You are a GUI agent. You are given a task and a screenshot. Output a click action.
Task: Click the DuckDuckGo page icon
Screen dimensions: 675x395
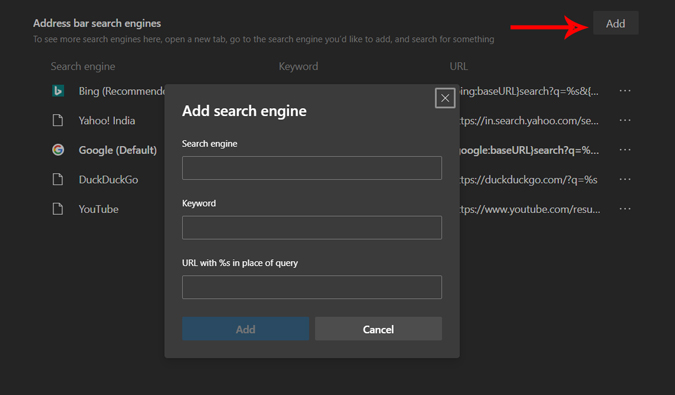[58, 179]
